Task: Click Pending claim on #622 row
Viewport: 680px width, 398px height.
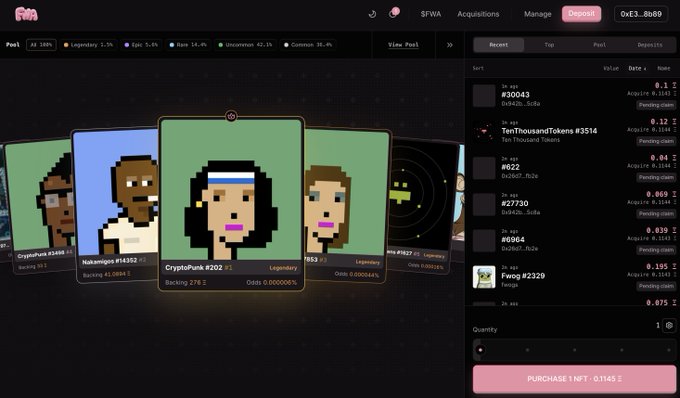Action: coord(656,177)
